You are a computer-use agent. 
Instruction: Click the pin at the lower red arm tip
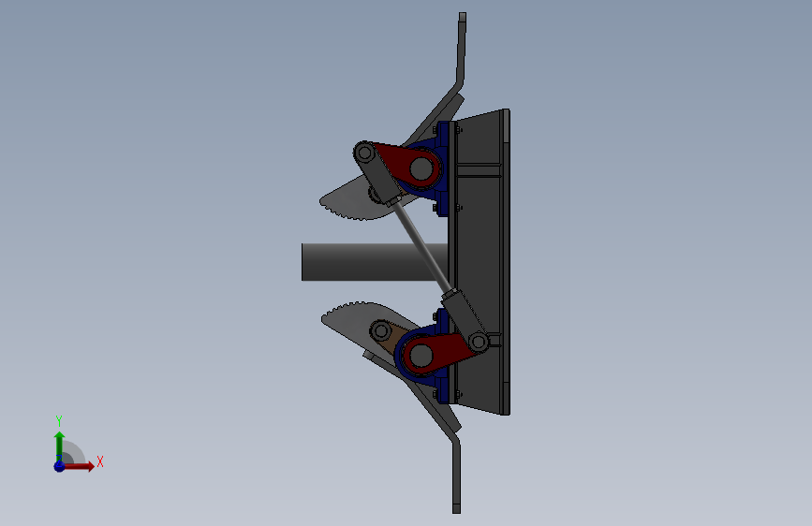tap(479, 342)
